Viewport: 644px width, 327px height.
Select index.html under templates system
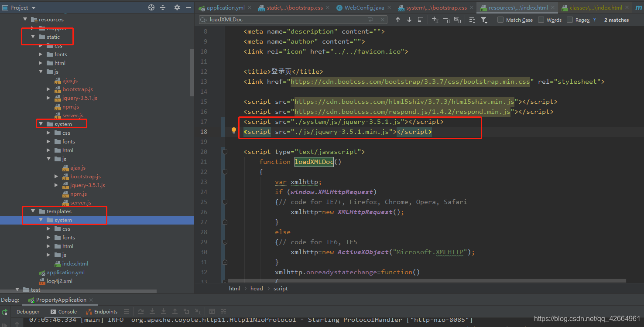(75, 264)
